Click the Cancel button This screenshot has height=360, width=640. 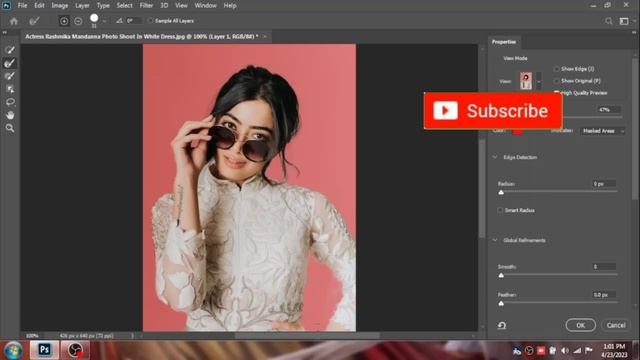[x=616, y=325]
